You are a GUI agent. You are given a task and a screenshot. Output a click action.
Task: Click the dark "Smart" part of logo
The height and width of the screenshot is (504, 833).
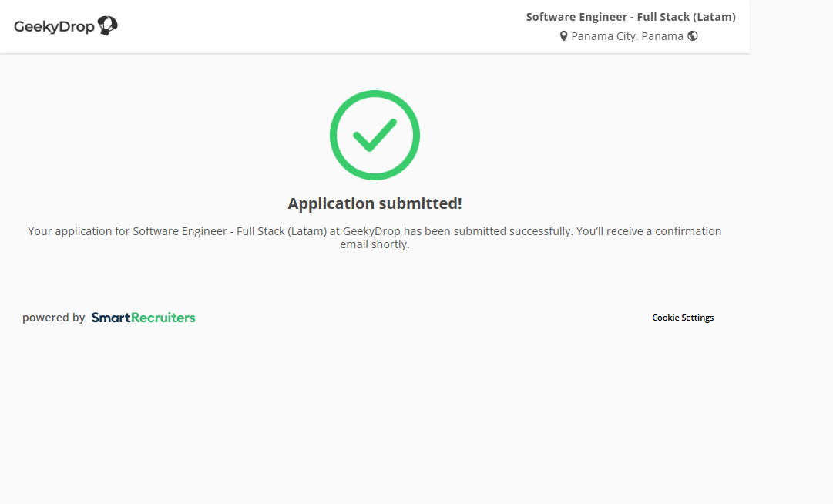tap(110, 318)
